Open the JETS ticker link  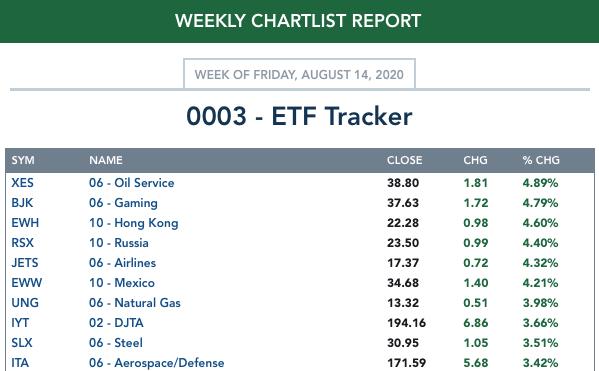[25, 263]
